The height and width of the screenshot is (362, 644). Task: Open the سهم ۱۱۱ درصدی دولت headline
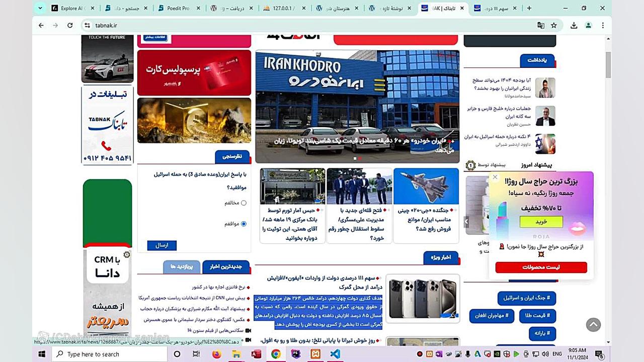325,282
